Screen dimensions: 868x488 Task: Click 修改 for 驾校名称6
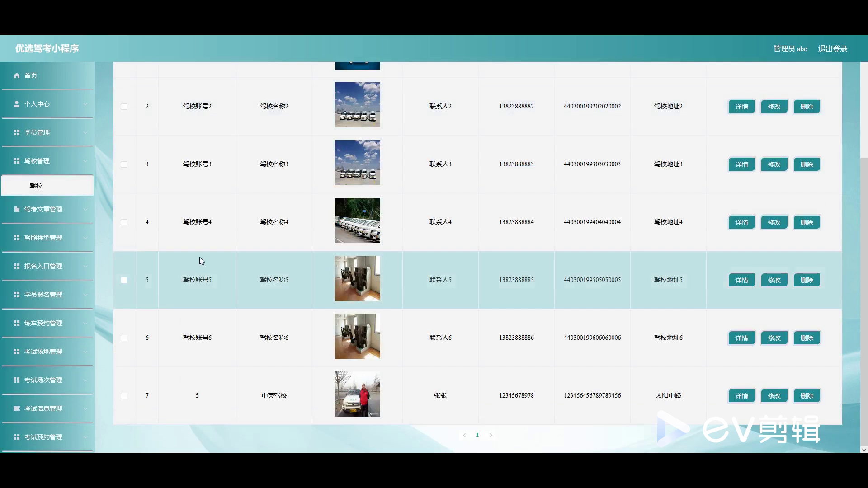click(774, 338)
